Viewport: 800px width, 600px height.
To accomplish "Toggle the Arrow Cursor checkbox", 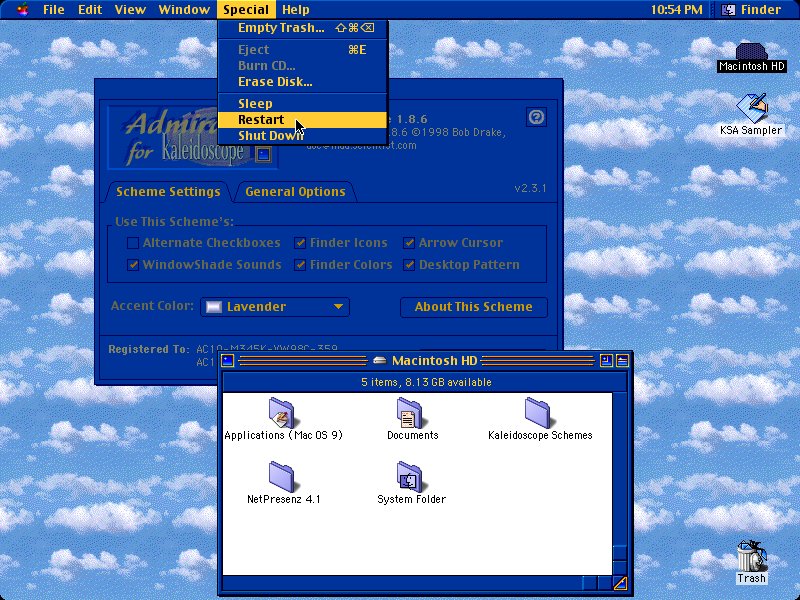I will [x=409, y=243].
